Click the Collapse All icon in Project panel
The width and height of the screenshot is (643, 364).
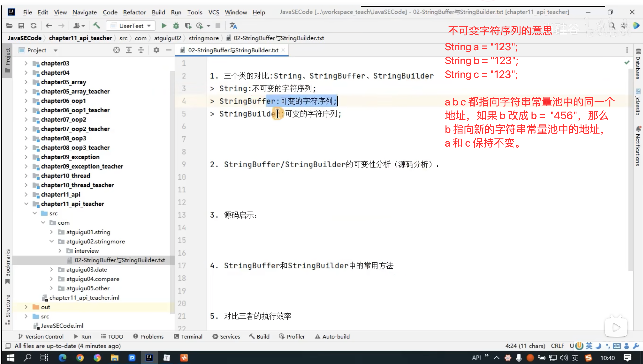click(x=141, y=50)
